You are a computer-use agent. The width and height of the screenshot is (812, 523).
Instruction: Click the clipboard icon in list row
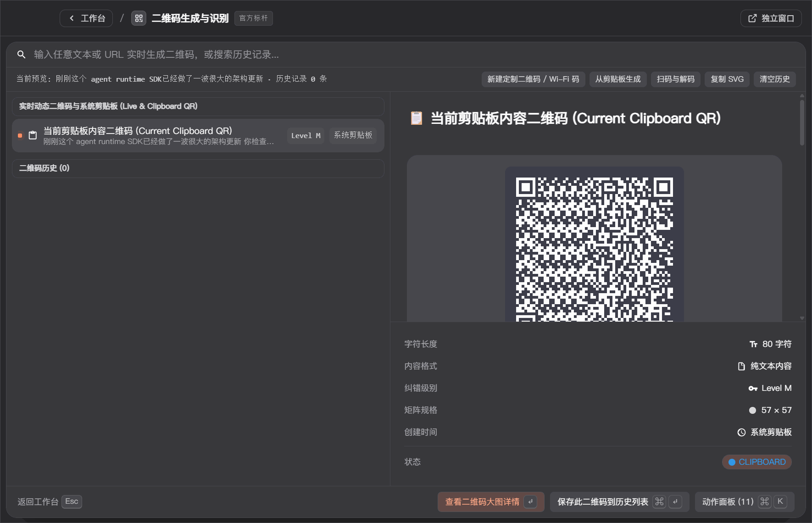pos(33,135)
